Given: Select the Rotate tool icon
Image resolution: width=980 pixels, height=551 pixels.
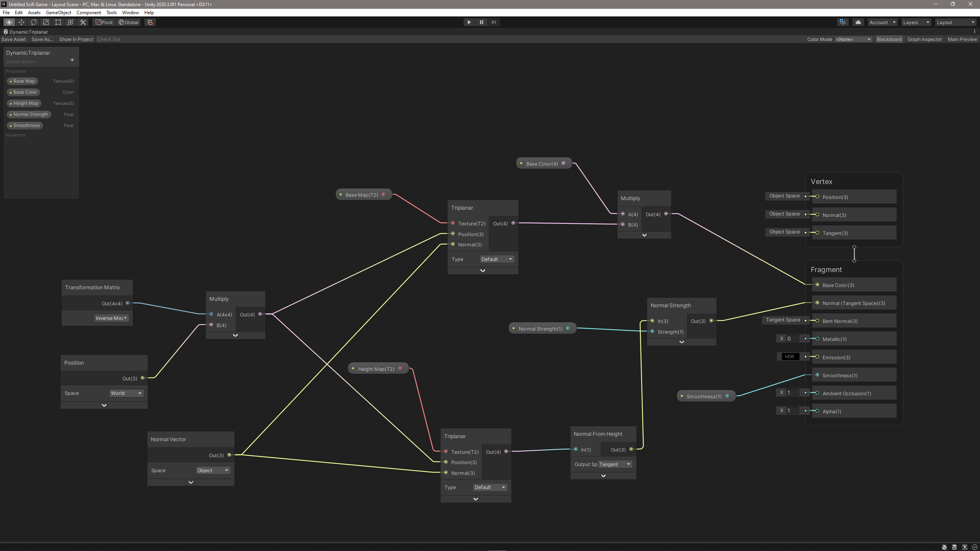Looking at the screenshot, I should coord(34,22).
